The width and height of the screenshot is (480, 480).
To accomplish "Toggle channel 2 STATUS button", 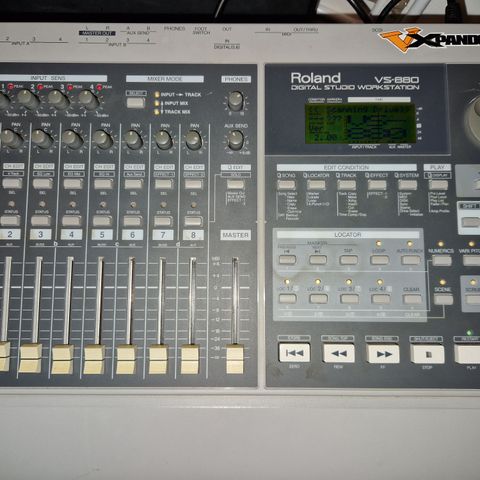I will tap(10, 220).
